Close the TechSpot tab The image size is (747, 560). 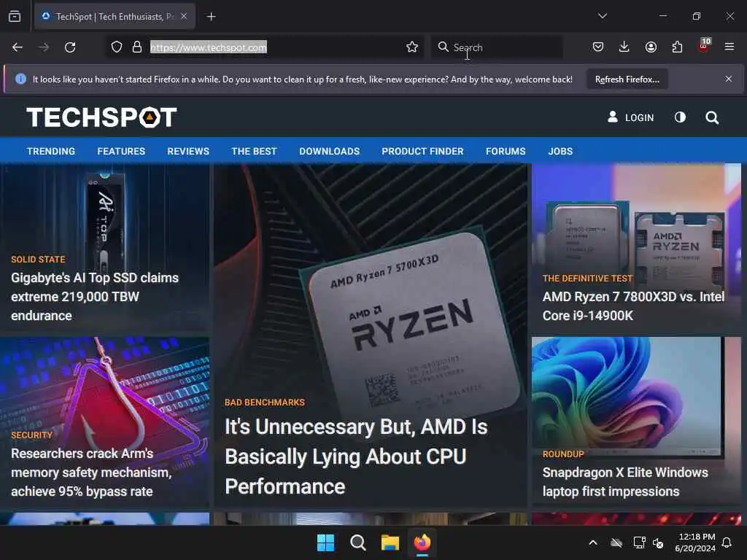(x=184, y=16)
